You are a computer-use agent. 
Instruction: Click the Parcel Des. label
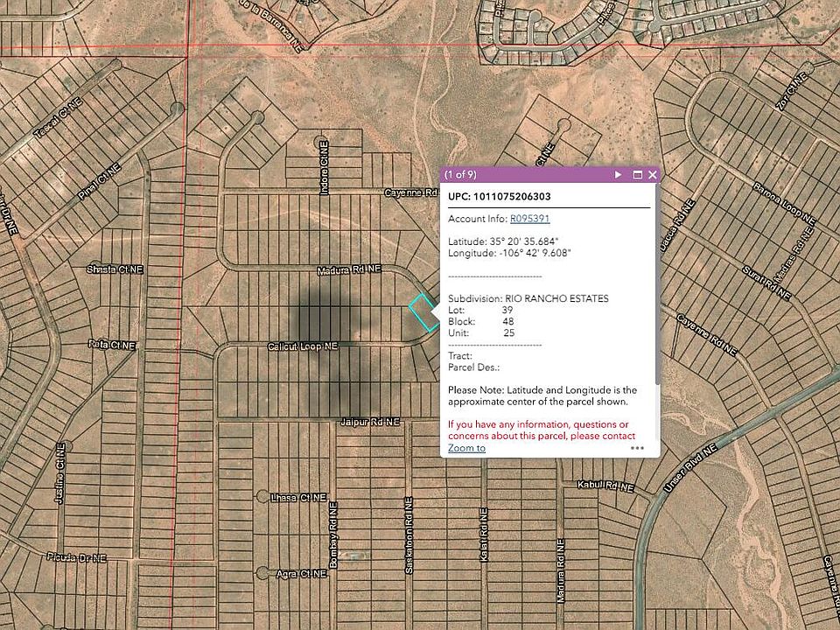point(473,367)
